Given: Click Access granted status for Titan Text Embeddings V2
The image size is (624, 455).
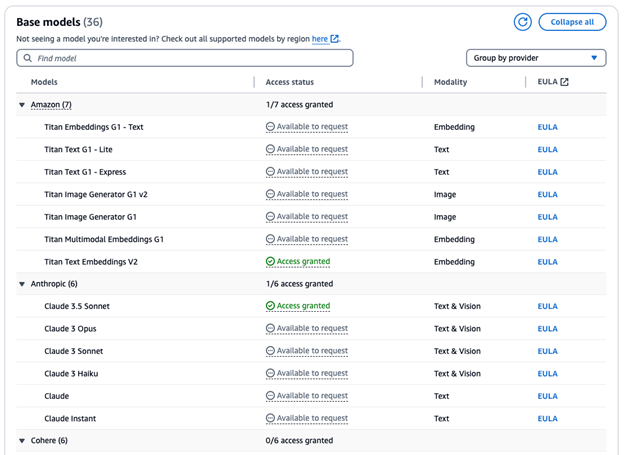Looking at the screenshot, I should (x=303, y=262).
